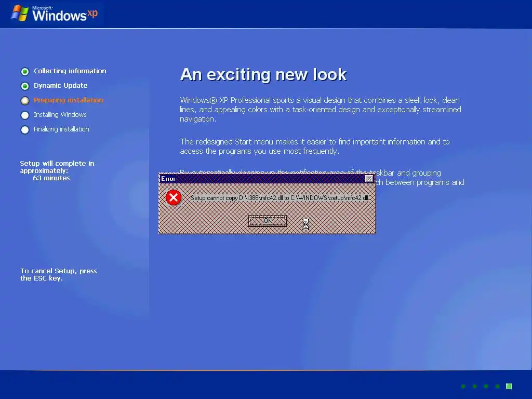The width and height of the screenshot is (532, 399).
Task: Click the "63 minutes" remaining time text
Action: pyautogui.click(x=51, y=178)
